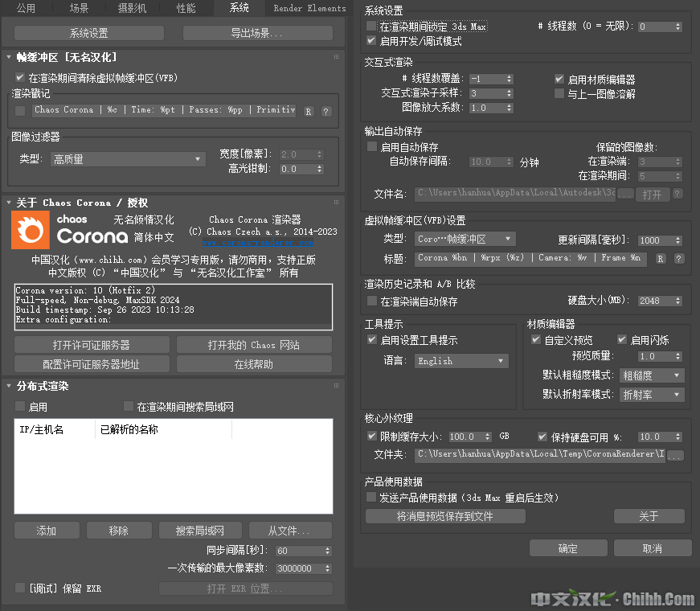Image resolution: width=700 pixels, height=611 pixels.
Task: Click the browse (...) button after the 输出自动保存 文件名 path
Action: (x=625, y=194)
